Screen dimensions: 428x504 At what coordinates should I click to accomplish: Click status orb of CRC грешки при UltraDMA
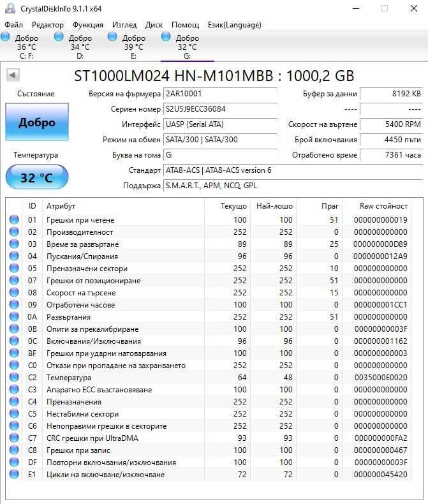(14, 438)
